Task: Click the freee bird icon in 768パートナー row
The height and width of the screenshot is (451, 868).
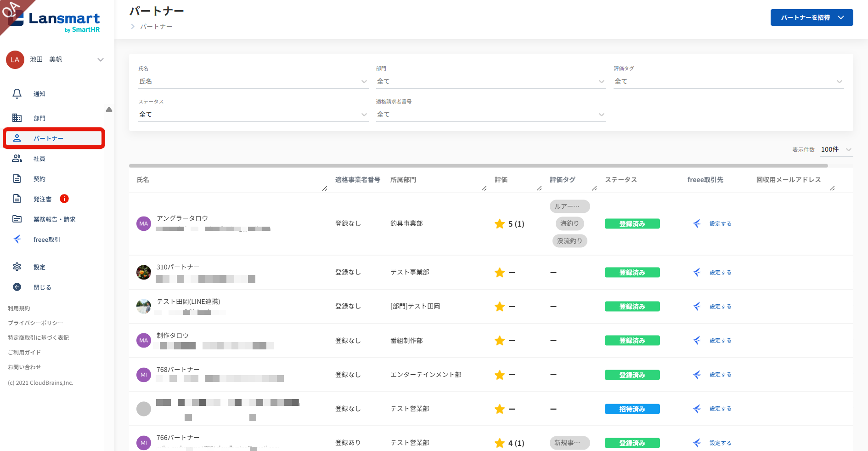Action: 697,374
